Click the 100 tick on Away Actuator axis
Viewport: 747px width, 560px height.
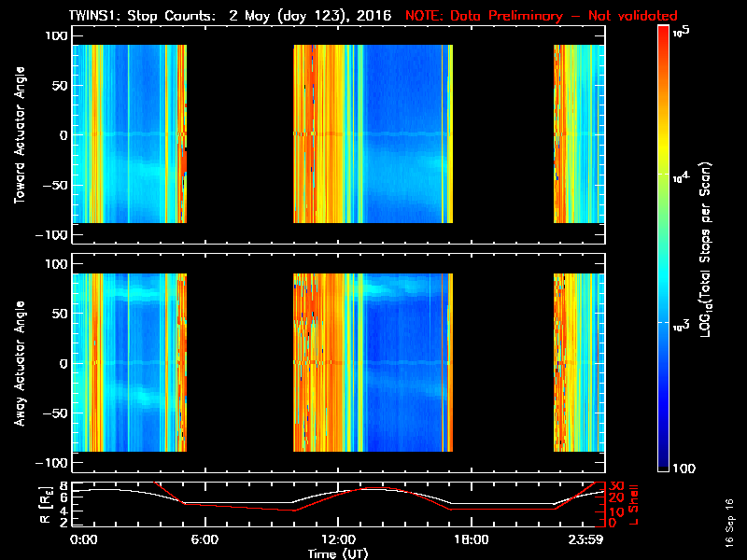pos(56,264)
